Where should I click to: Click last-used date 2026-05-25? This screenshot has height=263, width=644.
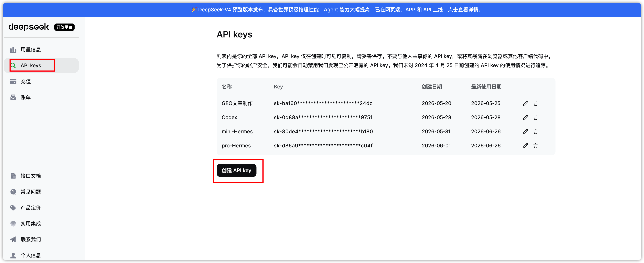click(486, 103)
